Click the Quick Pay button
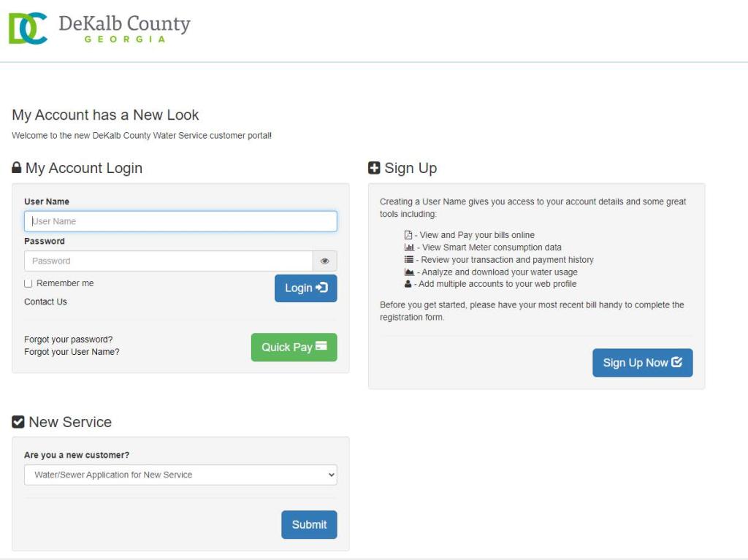This screenshot has width=748, height=560. click(294, 347)
